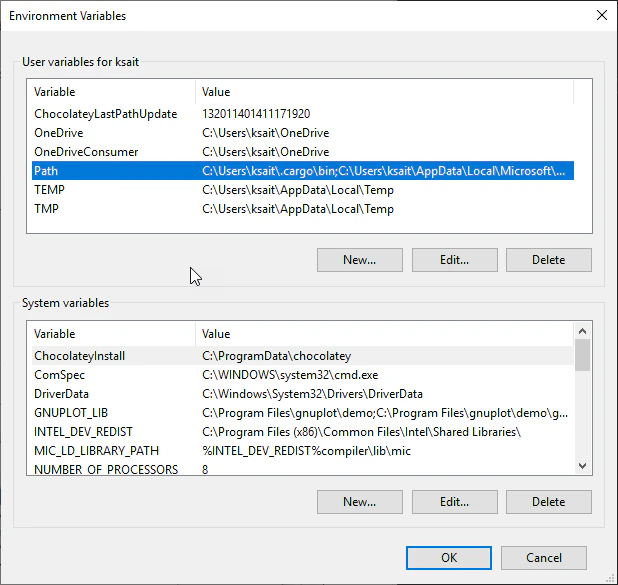Screen dimensions: 618x585
Task: Select ChocolateyLastPathUpdate variable row
Action: (303, 114)
